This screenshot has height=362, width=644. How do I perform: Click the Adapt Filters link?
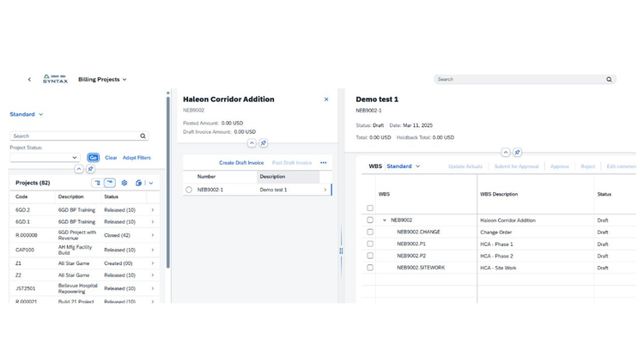[137, 158]
